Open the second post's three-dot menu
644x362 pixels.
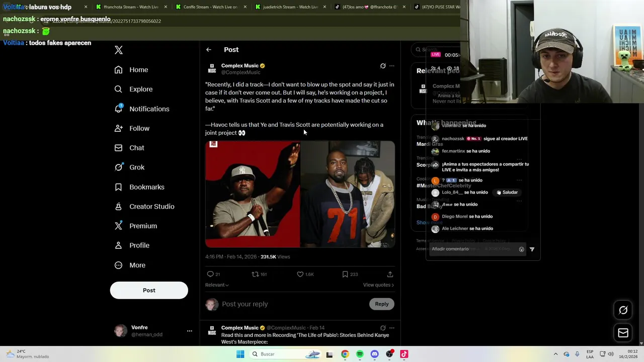(392, 328)
